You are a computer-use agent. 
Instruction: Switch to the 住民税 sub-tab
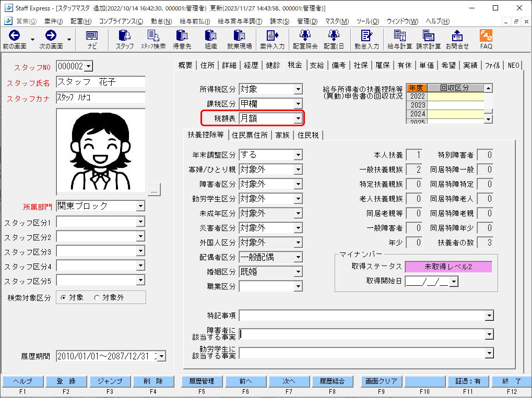click(x=308, y=135)
